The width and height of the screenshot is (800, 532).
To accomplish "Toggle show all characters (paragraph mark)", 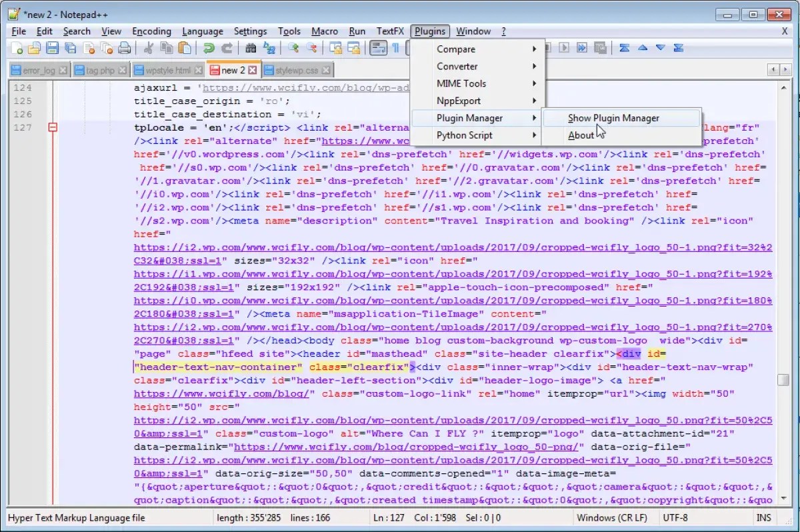I will [x=395, y=48].
